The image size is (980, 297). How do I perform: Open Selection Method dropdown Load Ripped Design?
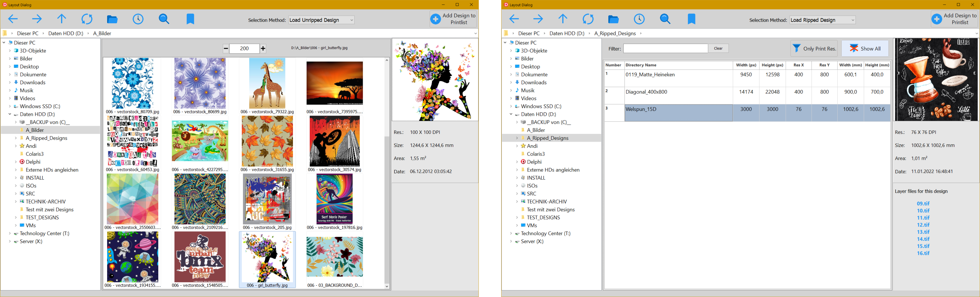[823, 20]
